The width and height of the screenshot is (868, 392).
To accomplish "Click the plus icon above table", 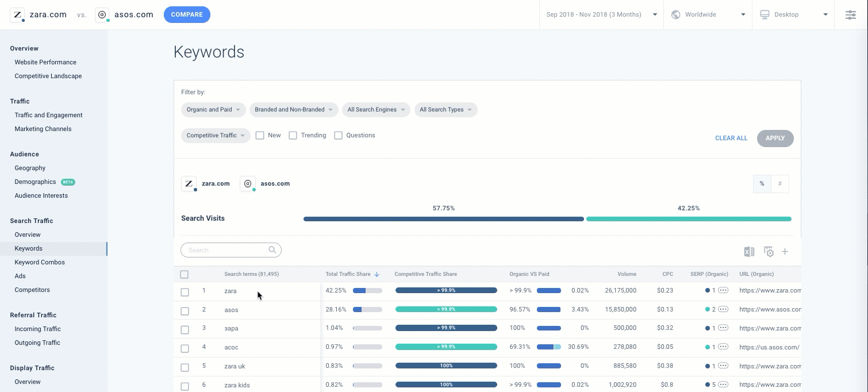I will [x=785, y=252].
